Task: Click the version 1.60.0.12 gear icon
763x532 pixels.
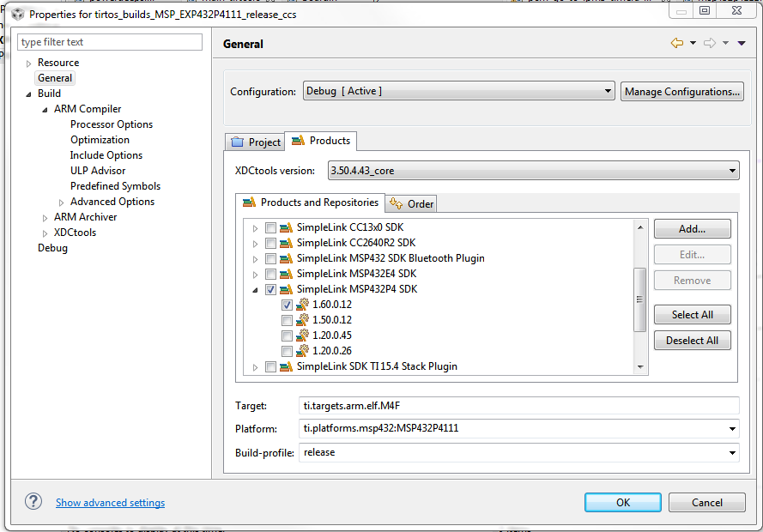Action: (302, 305)
